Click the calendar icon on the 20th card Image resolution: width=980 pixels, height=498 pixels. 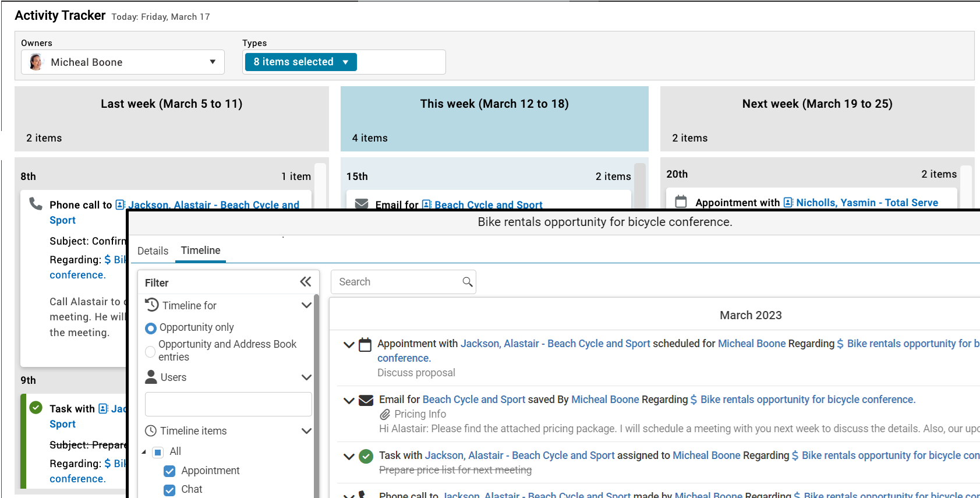681,202
